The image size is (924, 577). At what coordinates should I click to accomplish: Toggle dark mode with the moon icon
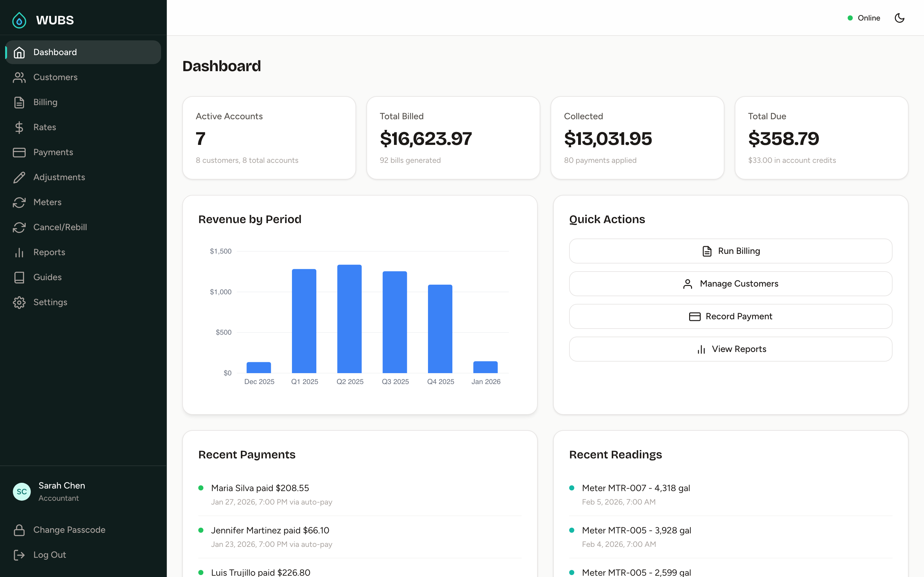pyautogui.click(x=900, y=18)
